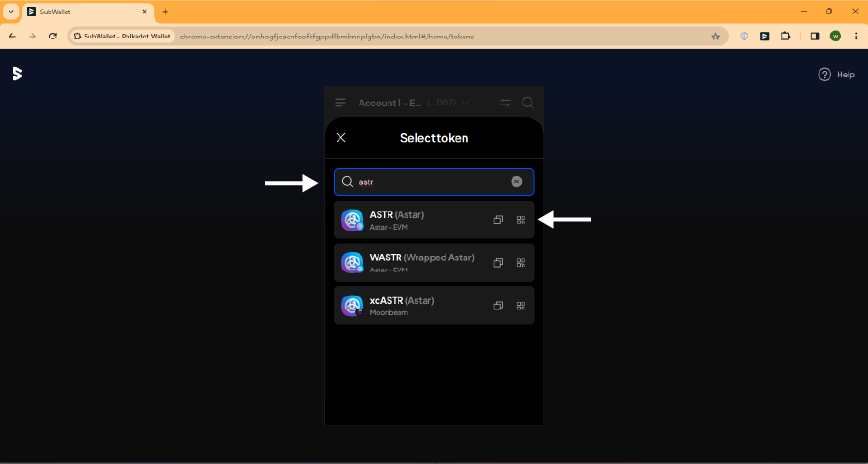Open the wallet hamburger menu
The width and height of the screenshot is (868, 464).
[x=341, y=103]
